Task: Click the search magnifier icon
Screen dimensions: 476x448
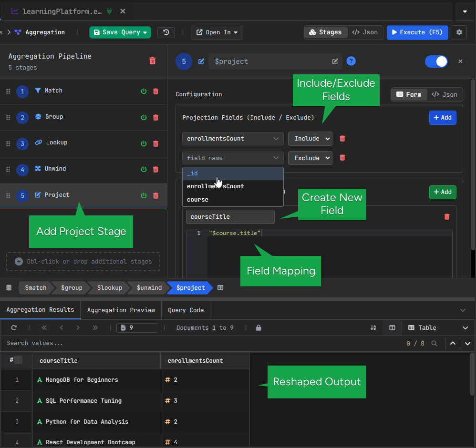Action: point(434,343)
